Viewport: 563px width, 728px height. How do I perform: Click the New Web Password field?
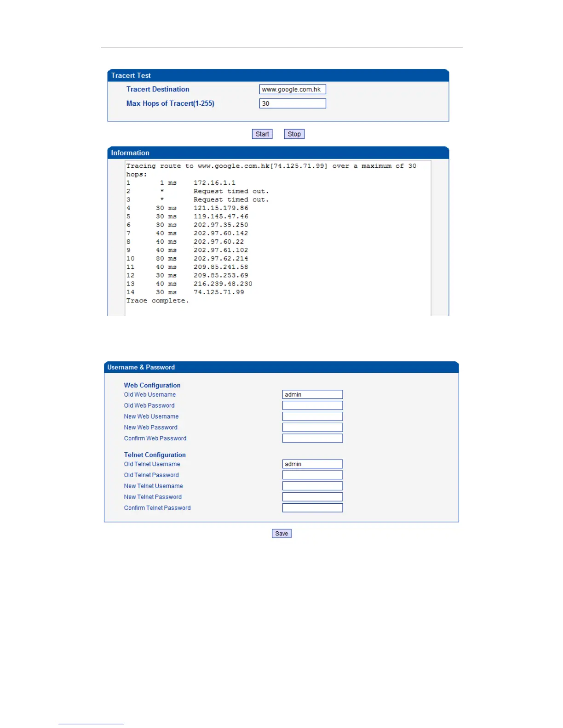[312, 427]
